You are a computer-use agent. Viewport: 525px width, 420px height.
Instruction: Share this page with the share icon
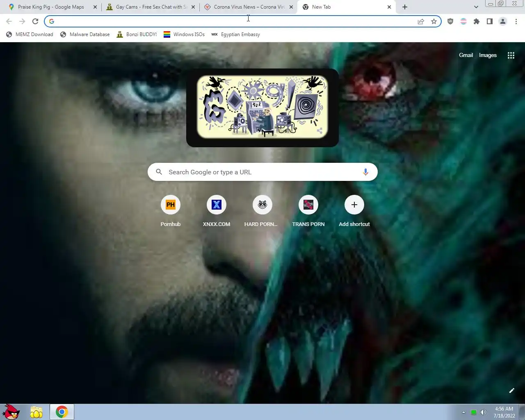click(x=421, y=21)
